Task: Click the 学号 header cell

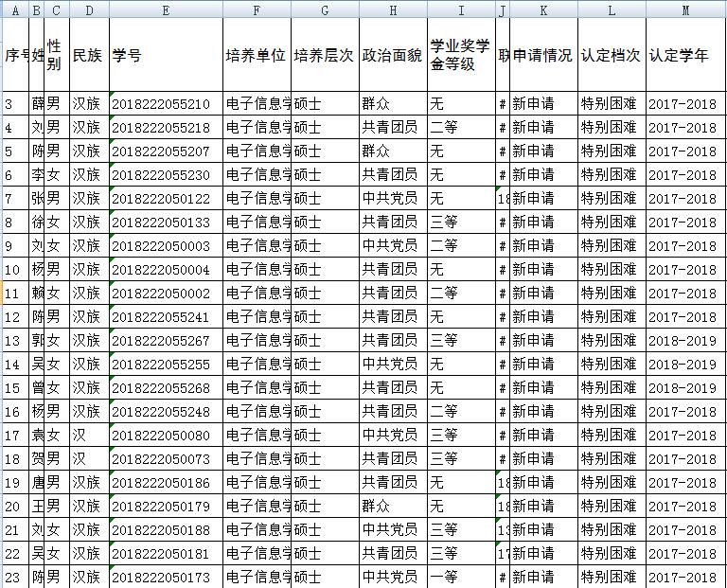Action: (x=166, y=55)
